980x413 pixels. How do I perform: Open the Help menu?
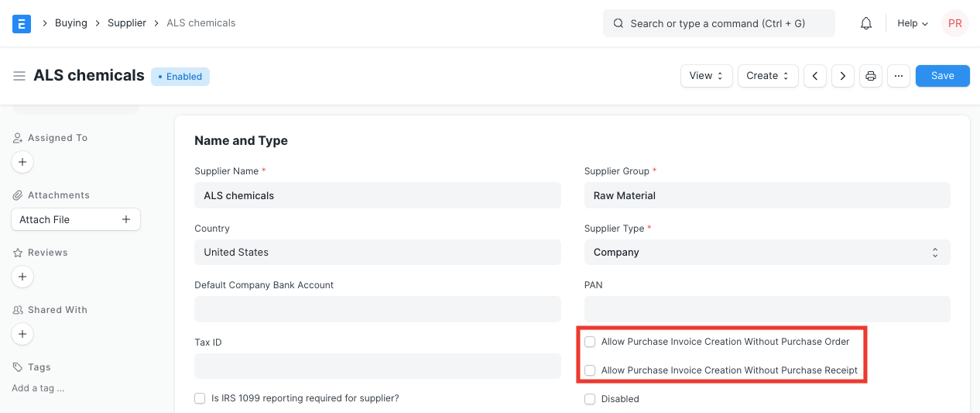point(912,23)
